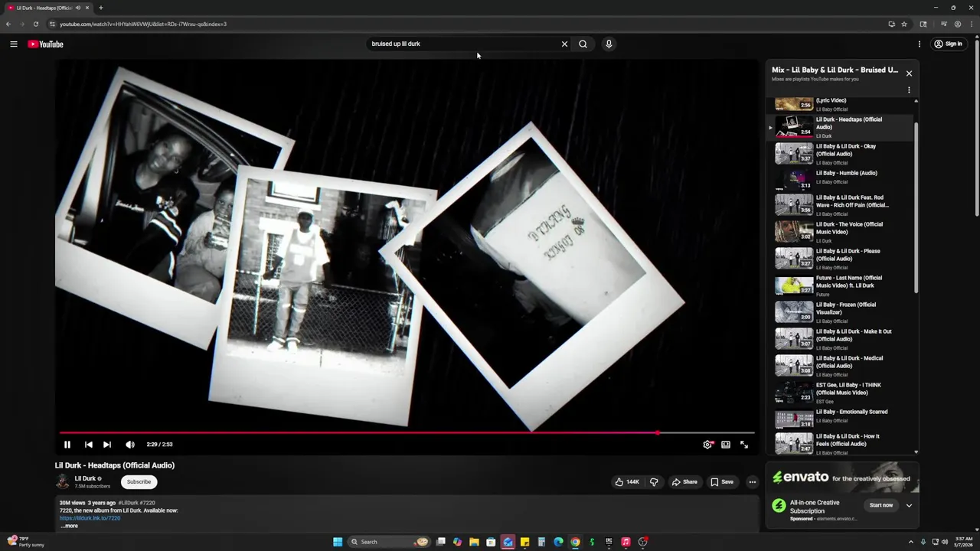This screenshot has height=551, width=980.
Task: Click the magnifier search button
Action: click(x=583, y=44)
